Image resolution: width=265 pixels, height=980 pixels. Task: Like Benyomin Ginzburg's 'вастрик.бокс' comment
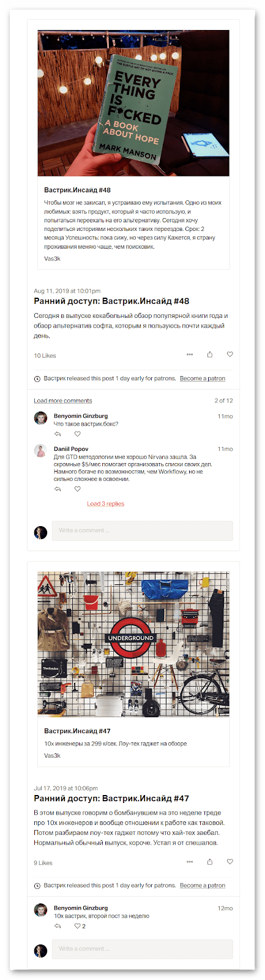(x=77, y=434)
